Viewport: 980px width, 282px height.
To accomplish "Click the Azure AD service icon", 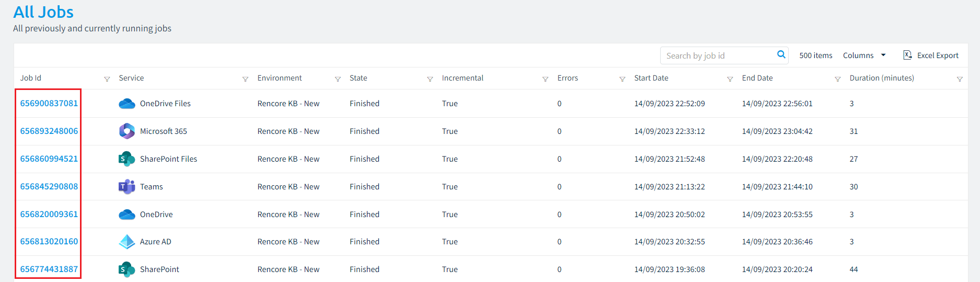I will 127,242.
